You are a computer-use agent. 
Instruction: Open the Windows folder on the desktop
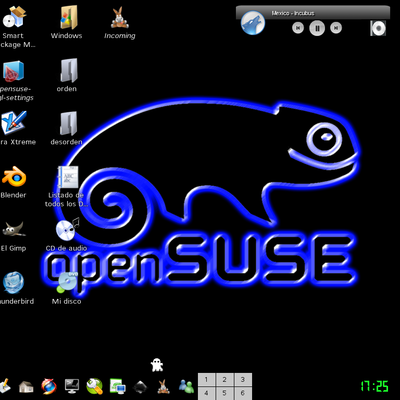click(x=68, y=17)
